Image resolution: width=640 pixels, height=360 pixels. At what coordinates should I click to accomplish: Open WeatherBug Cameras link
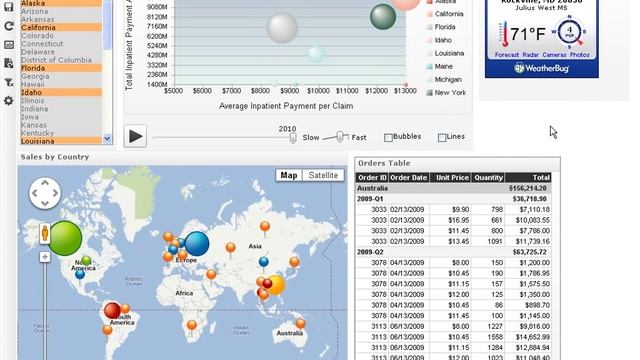click(554, 55)
